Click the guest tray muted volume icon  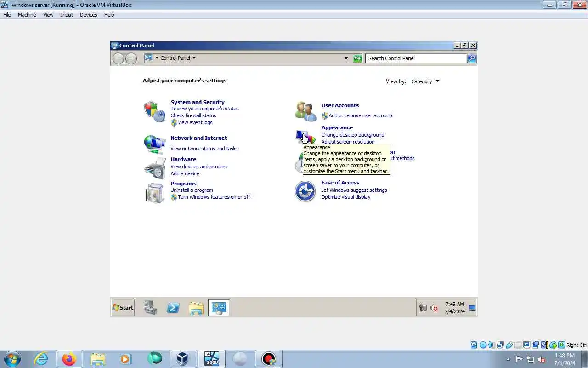(x=434, y=308)
